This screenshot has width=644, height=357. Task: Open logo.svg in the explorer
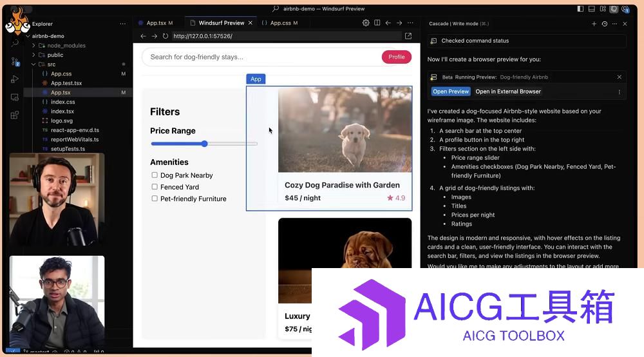[x=62, y=121]
